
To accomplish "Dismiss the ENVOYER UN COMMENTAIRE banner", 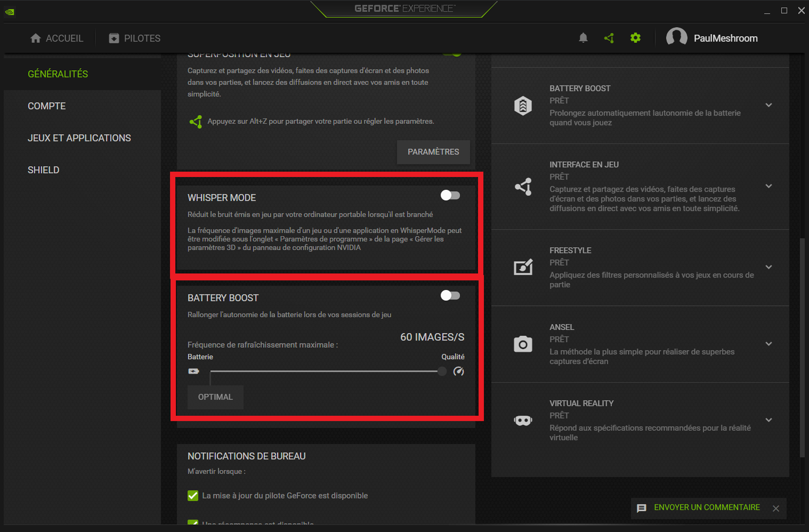I will 776,508.
